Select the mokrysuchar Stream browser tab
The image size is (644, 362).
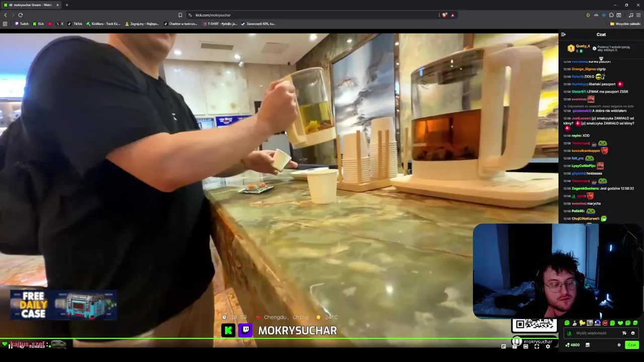pos(31,5)
